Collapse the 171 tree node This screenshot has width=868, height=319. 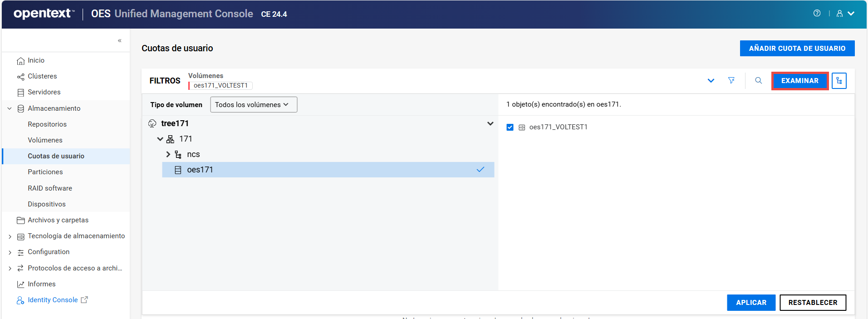coord(160,139)
